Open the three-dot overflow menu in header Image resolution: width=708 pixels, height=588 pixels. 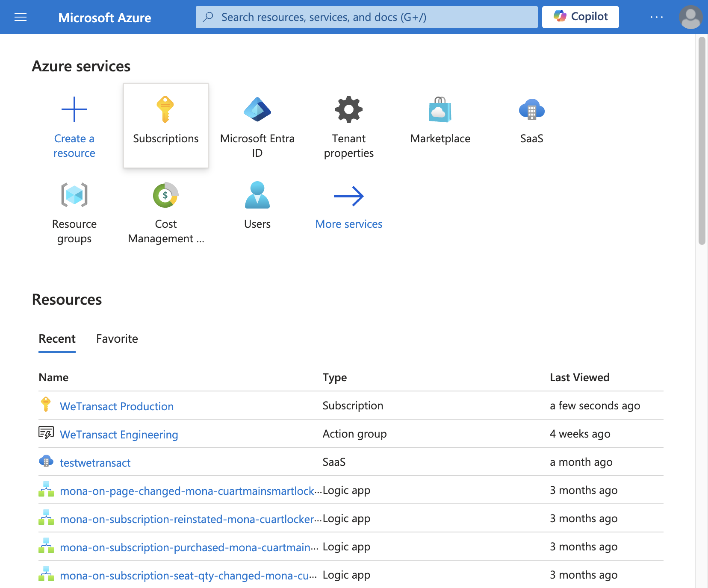[x=656, y=17]
